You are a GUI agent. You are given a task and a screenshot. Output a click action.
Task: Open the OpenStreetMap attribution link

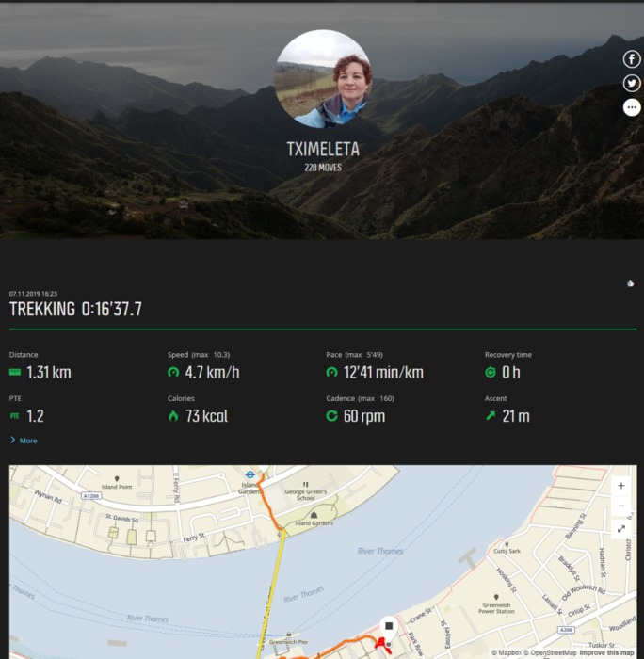550,652
